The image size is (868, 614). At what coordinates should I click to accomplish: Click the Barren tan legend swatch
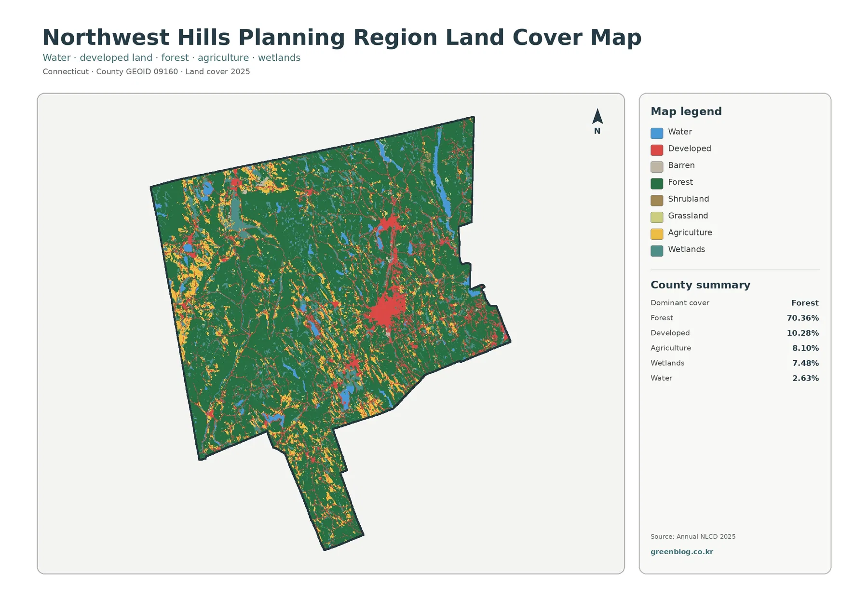pyautogui.click(x=657, y=167)
